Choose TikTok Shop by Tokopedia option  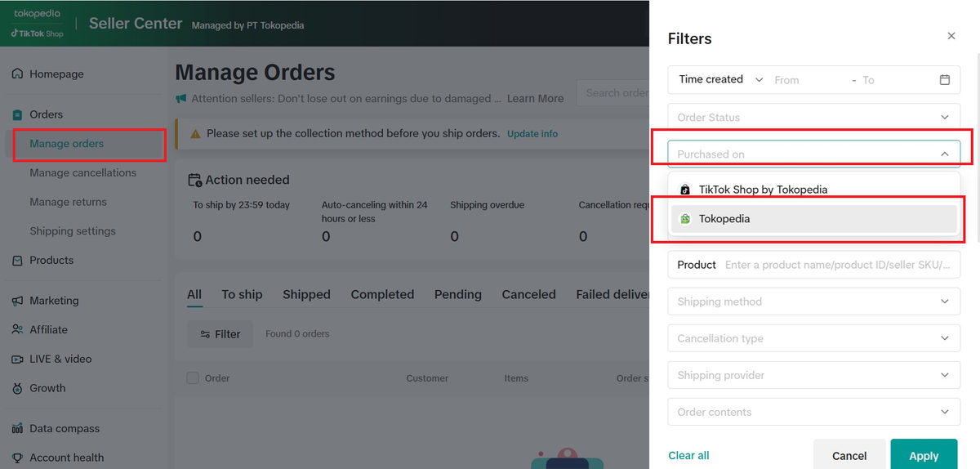click(x=814, y=190)
